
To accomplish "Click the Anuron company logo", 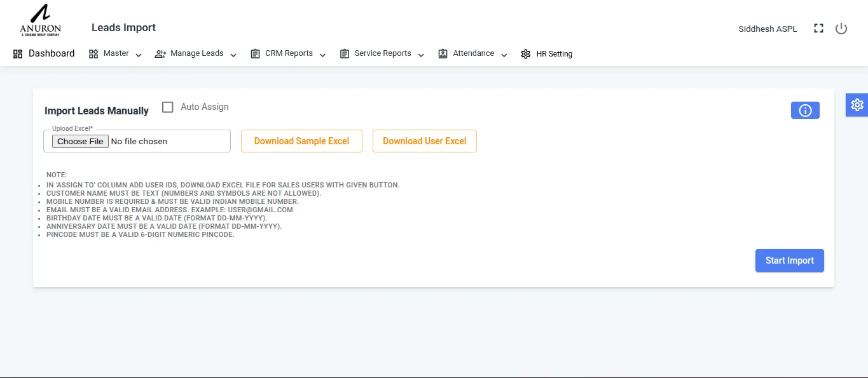I will coord(40,20).
